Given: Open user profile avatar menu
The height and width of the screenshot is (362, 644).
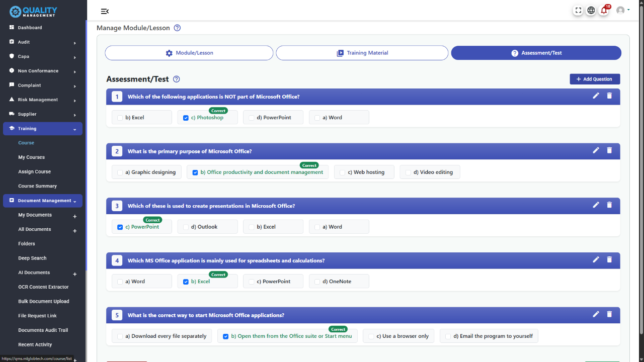Looking at the screenshot, I should pyautogui.click(x=622, y=10).
